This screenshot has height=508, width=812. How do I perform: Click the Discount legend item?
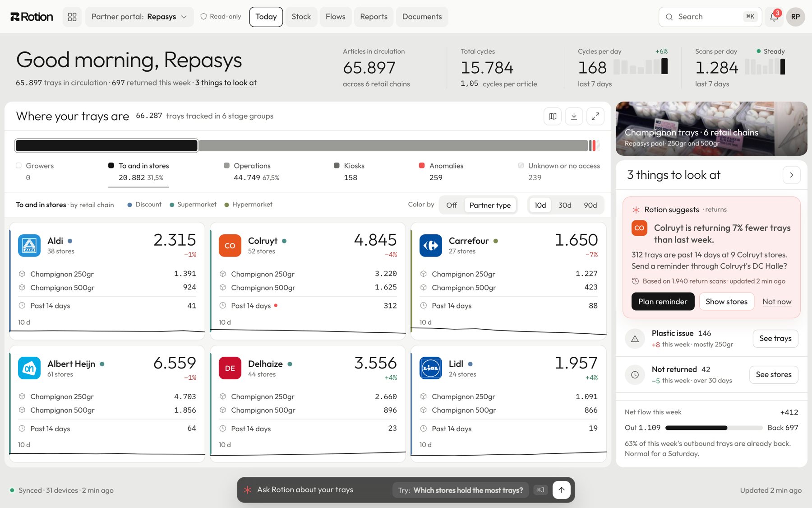coord(144,205)
